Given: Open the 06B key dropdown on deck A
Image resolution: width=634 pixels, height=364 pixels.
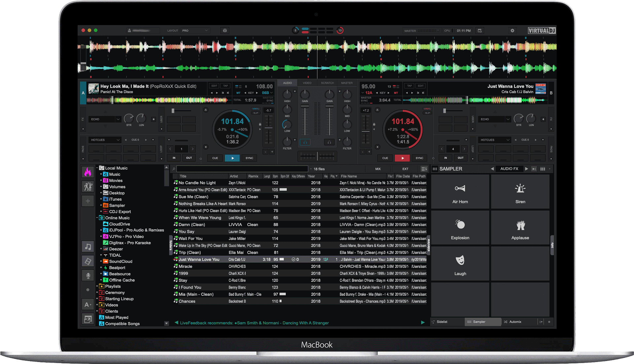Looking at the screenshot, I should 267,93.
